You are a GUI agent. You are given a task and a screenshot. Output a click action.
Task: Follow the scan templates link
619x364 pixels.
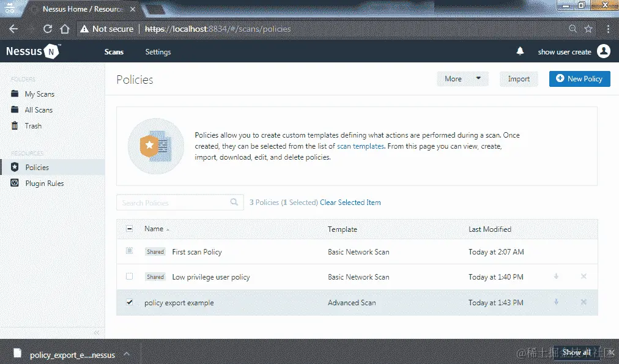[x=360, y=146]
